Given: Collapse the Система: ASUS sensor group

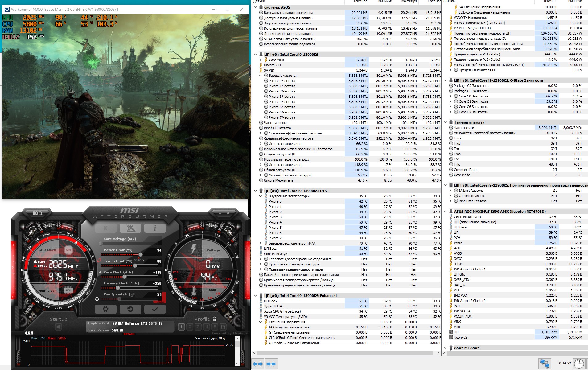Looking at the screenshot, I should tap(255, 7).
